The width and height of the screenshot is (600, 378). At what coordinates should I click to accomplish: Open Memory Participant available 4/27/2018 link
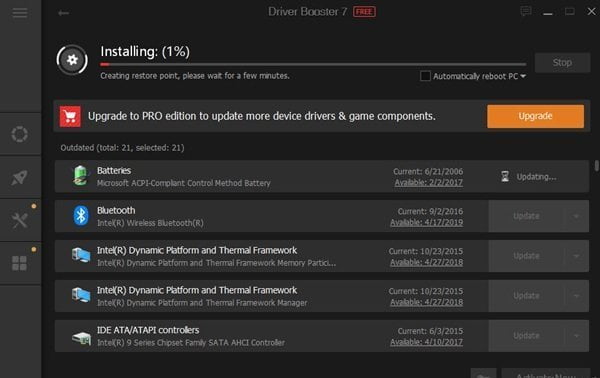pyautogui.click(x=426, y=262)
